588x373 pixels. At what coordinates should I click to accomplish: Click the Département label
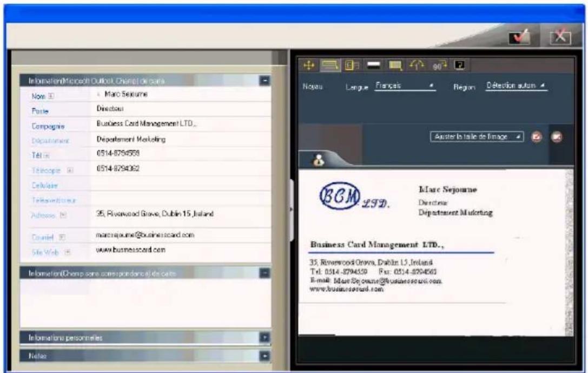50,141
